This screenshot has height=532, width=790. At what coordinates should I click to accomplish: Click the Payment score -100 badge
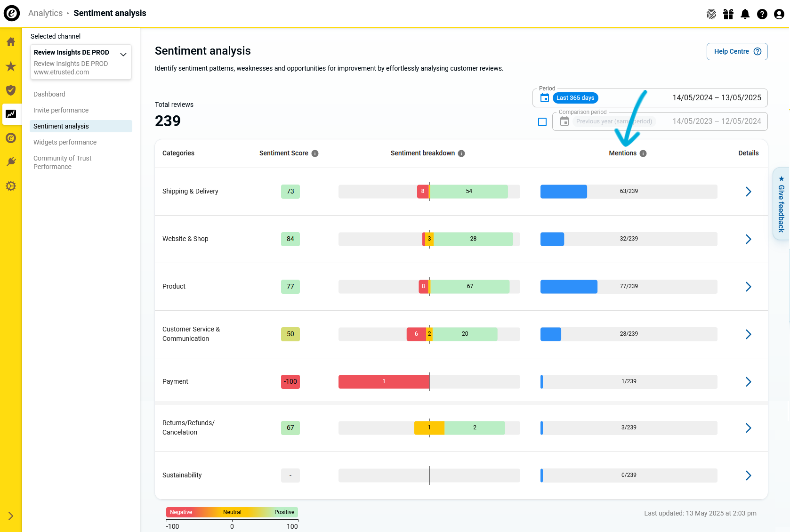[290, 382]
